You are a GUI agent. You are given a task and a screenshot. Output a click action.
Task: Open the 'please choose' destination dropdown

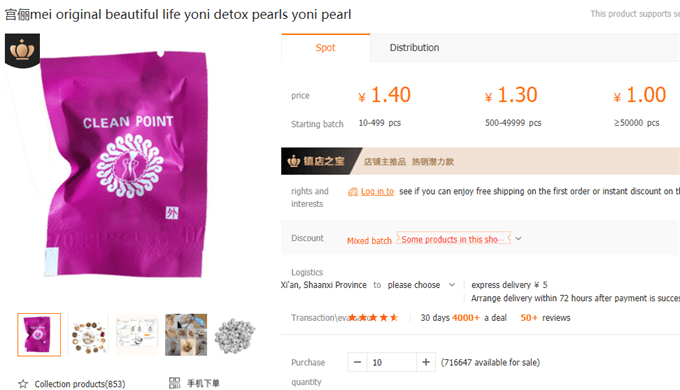(421, 285)
